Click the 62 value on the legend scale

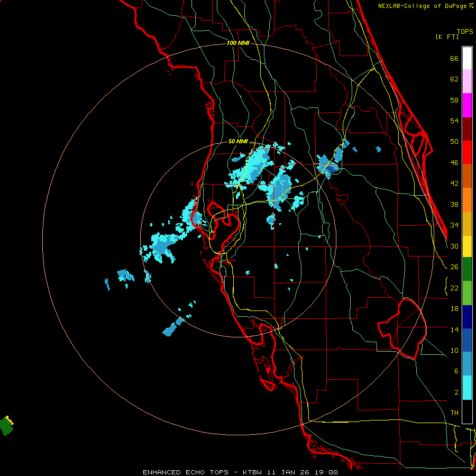tap(454, 79)
